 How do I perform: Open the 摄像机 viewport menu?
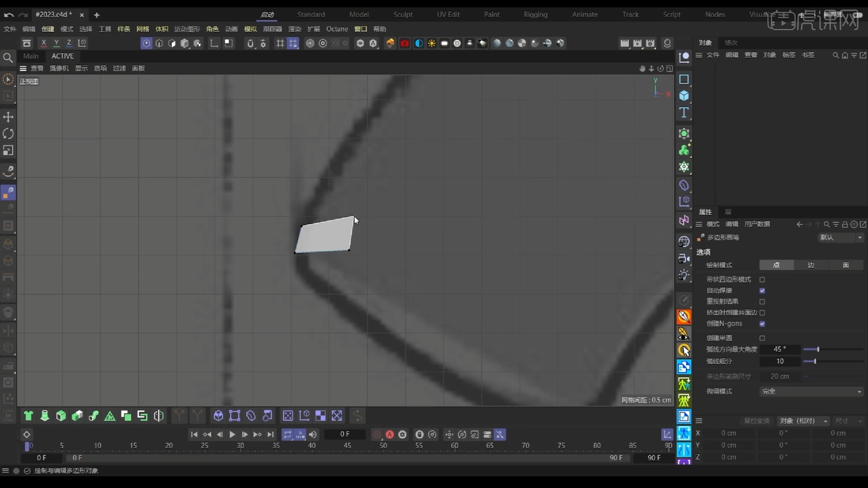pyautogui.click(x=59, y=68)
